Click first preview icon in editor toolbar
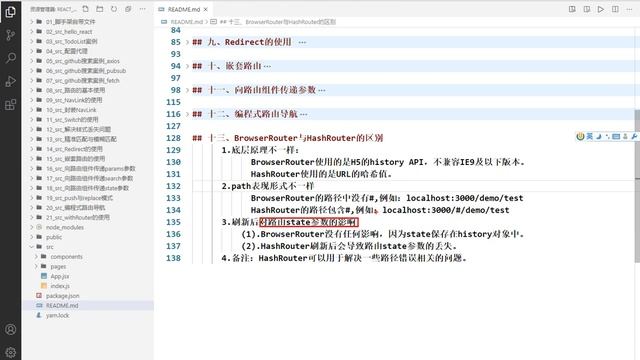 (572, 9)
